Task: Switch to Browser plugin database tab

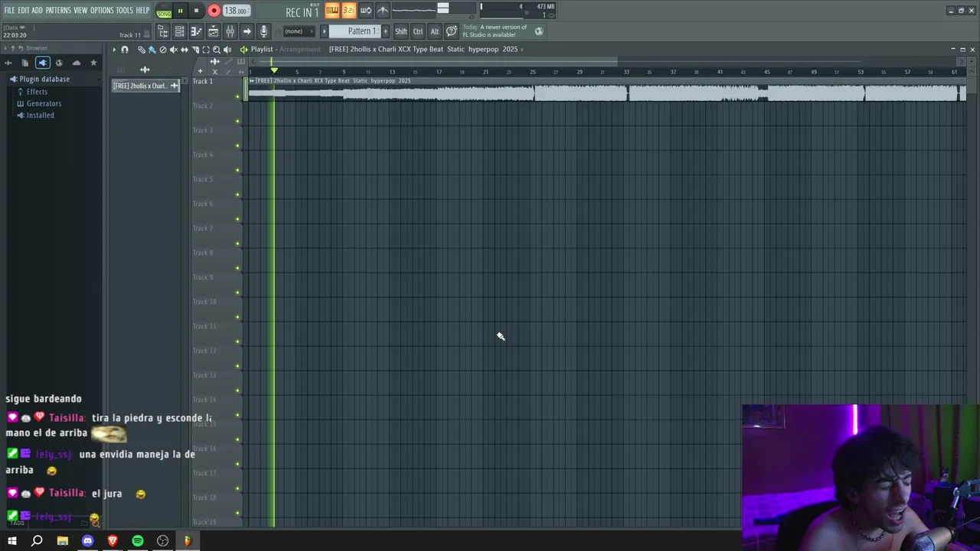Action: (42, 63)
